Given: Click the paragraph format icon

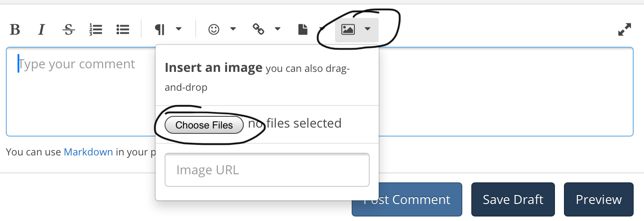Looking at the screenshot, I should tap(160, 30).
